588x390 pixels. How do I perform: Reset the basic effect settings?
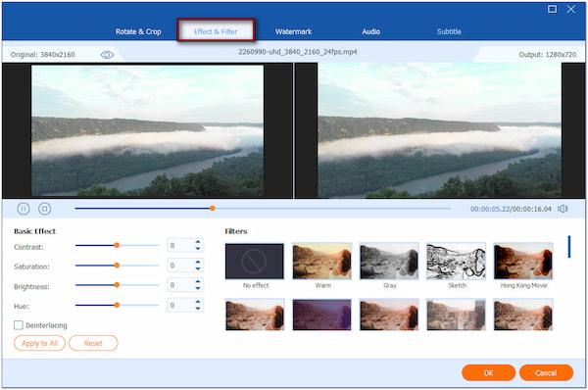pyautogui.click(x=93, y=343)
